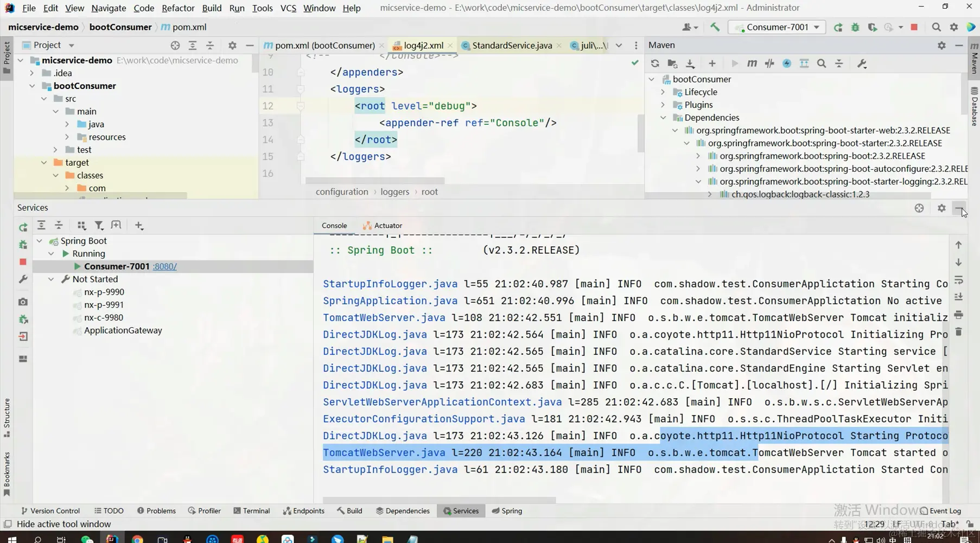Click the console horizontal scrollbar
The width and height of the screenshot is (980, 543).
[x=439, y=500]
